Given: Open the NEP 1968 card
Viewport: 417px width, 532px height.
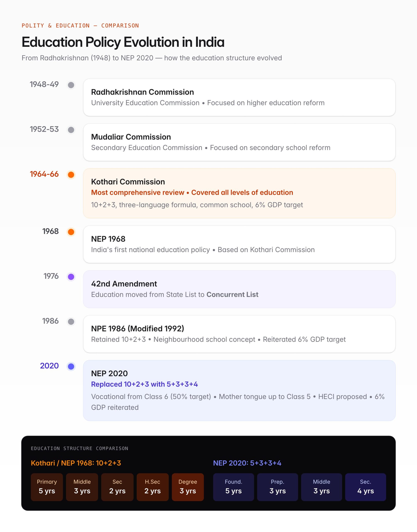Looking at the screenshot, I should 239,244.
